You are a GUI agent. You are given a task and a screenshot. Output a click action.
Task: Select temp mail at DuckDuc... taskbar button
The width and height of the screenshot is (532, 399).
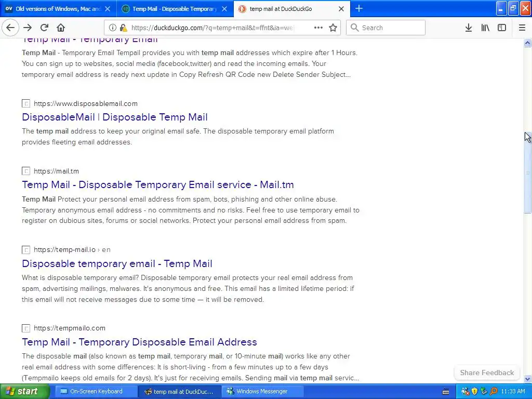tap(180, 392)
